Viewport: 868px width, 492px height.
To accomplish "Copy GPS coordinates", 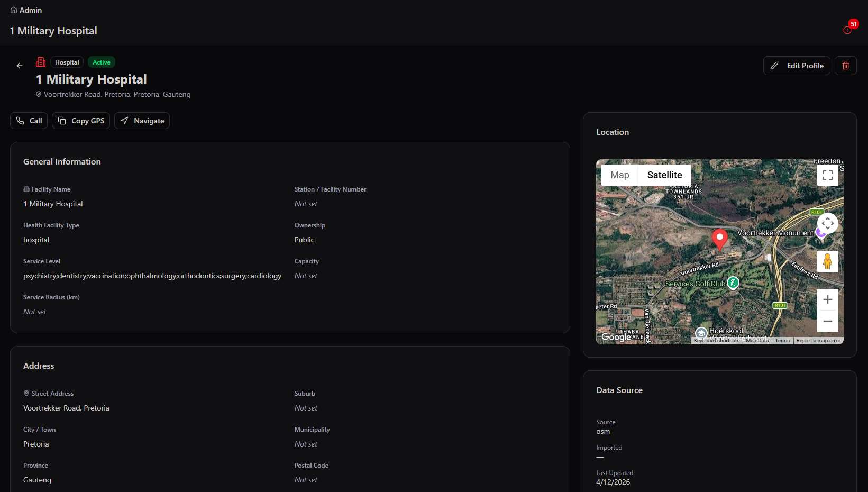I will click(x=81, y=121).
